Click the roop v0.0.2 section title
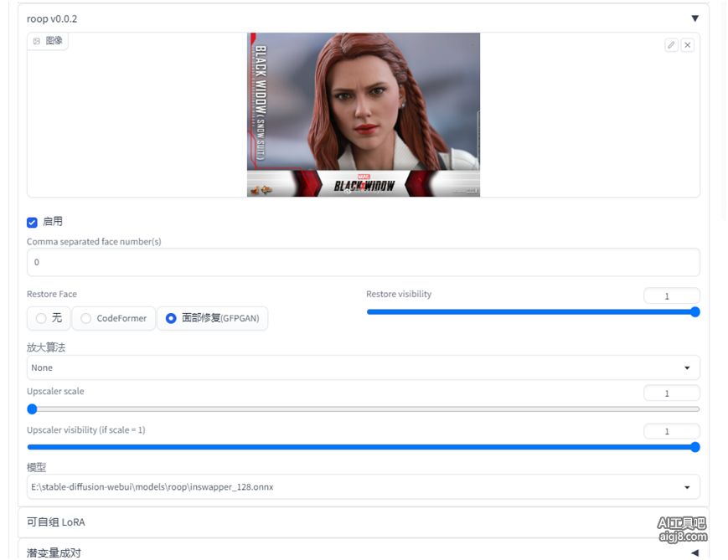Screen dimensions: 728x560 coord(52,19)
